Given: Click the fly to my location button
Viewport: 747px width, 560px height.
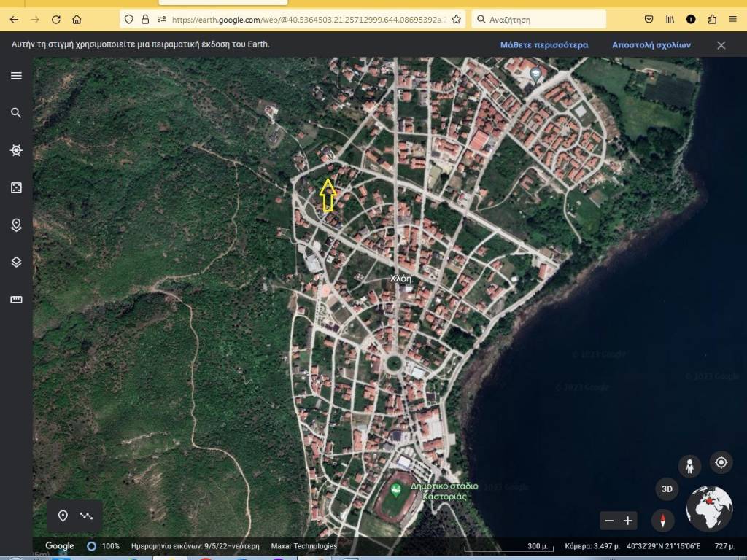Looking at the screenshot, I should click(721, 462).
